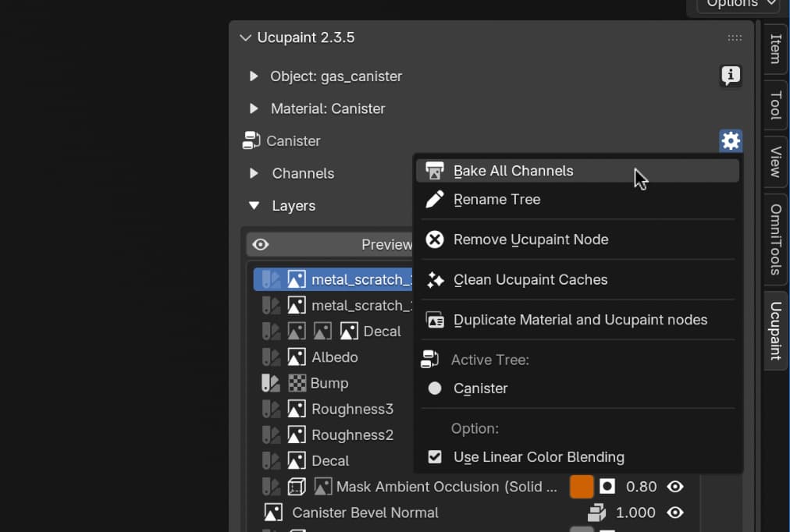Click the checker texture icon of the Bump layer
This screenshot has height=532, width=790.
click(297, 383)
